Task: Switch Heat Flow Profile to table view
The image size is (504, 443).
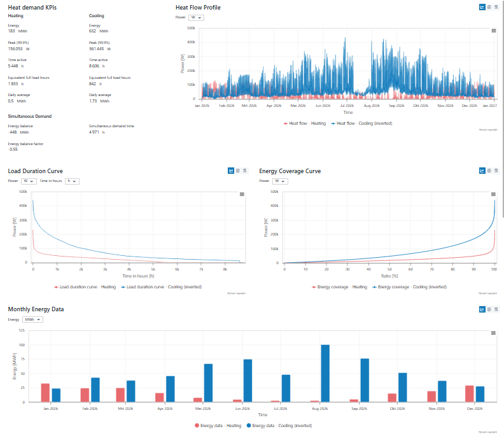Action: 488,8
